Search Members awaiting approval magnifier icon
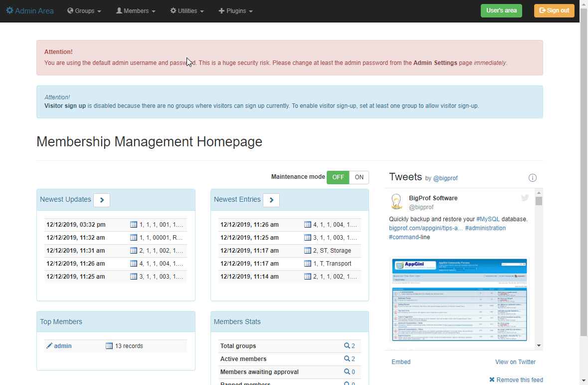The width and height of the screenshot is (588, 385). 347,372
